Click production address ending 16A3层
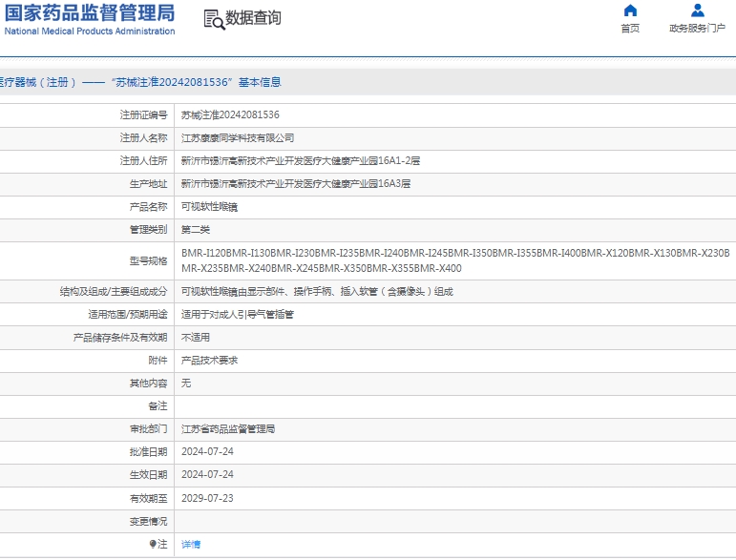The width and height of the screenshot is (736, 560). coord(296,184)
